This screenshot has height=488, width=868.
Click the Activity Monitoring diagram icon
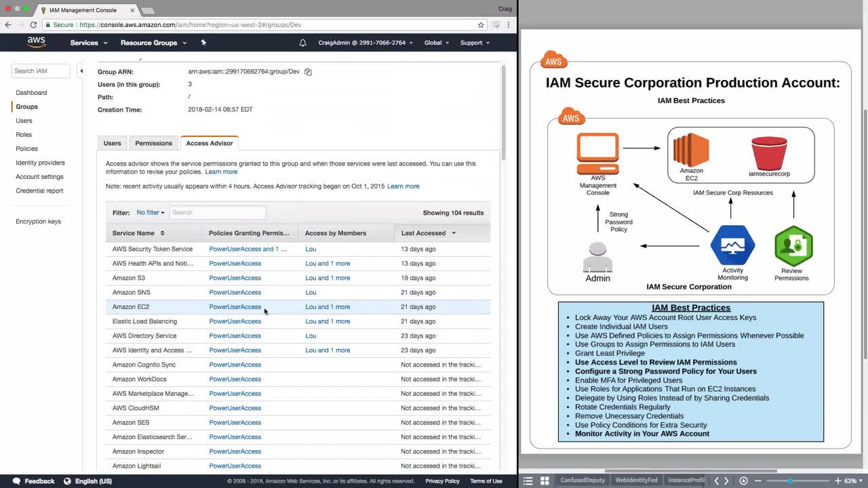point(732,245)
